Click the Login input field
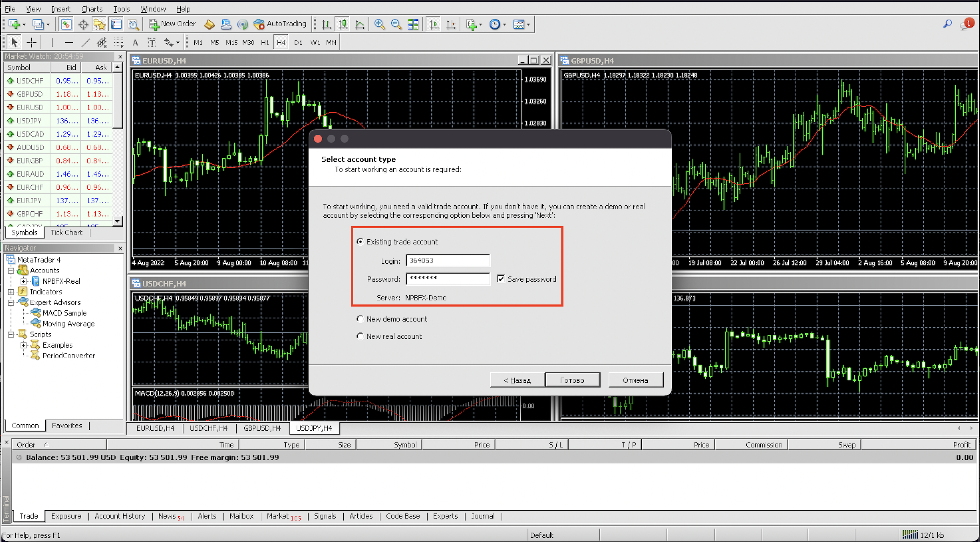Viewport: 980px width, 542px height. pos(447,260)
